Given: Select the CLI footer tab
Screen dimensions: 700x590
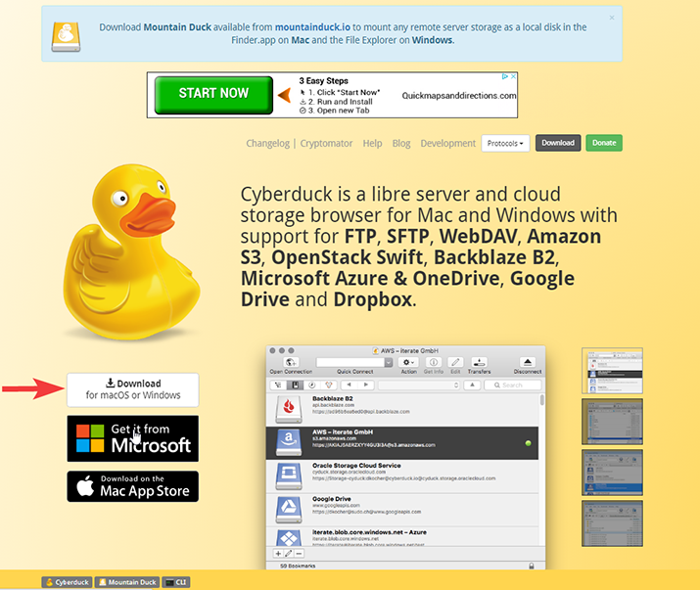Looking at the screenshot, I should click(176, 582).
